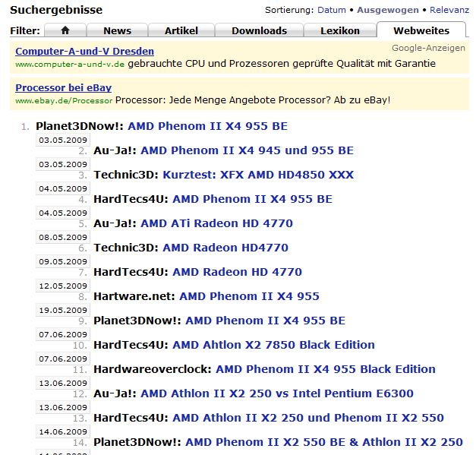Open Hartware.net AMD Phenom II X4 955 result
This screenshot has height=455, width=476.
(x=250, y=296)
